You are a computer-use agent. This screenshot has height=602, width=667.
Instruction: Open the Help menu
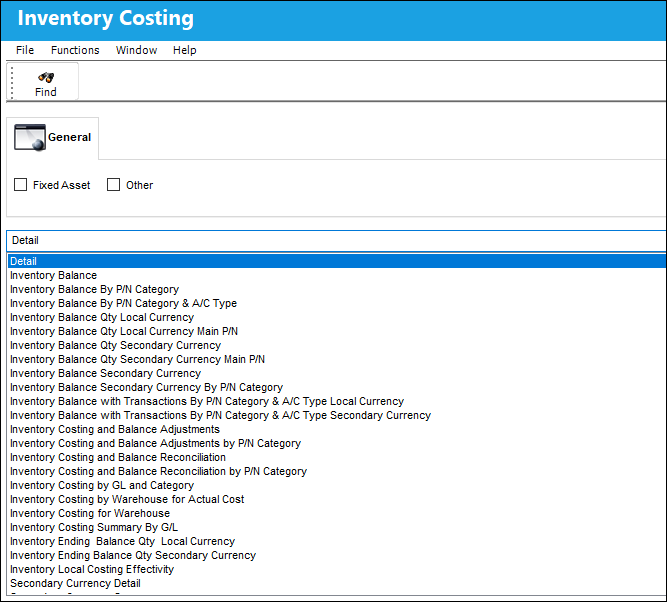(184, 50)
